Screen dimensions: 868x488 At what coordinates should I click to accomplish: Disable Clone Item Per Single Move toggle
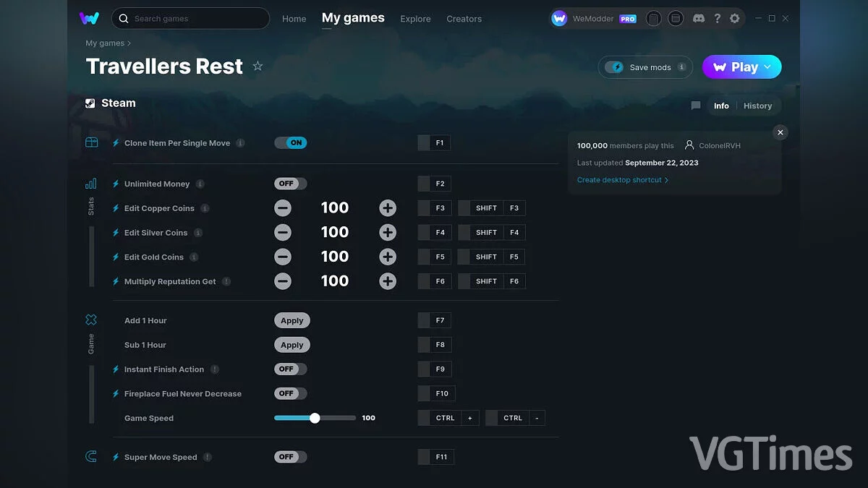pos(291,142)
